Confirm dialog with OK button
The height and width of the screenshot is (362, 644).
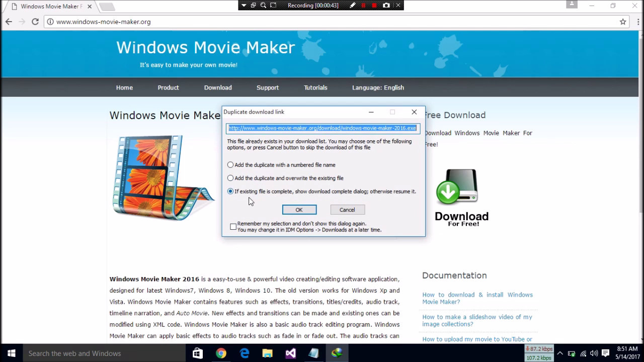click(x=299, y=210)
